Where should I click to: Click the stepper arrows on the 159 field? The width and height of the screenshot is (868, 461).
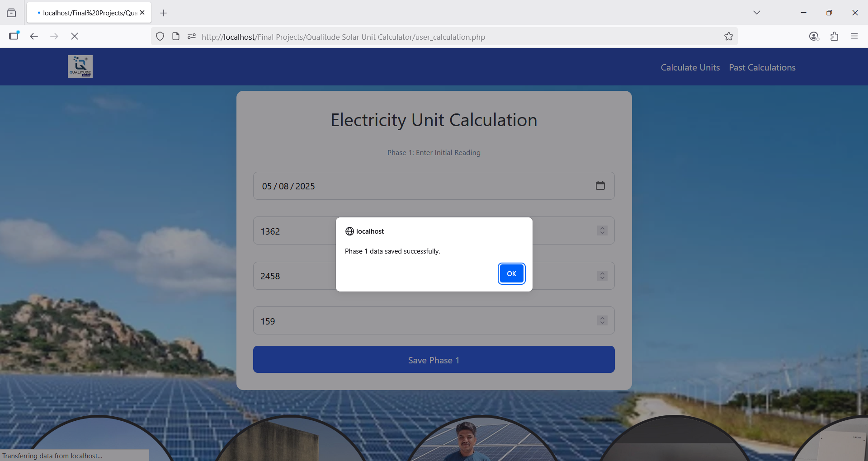(602, 320)
